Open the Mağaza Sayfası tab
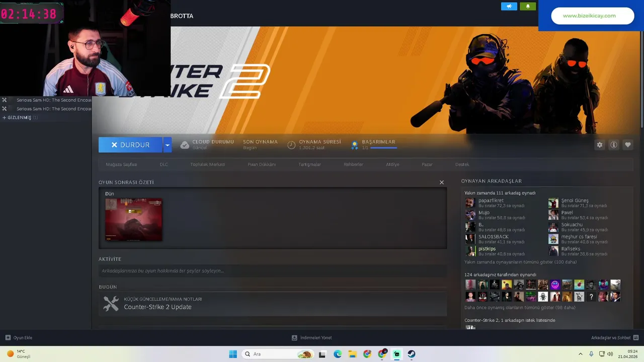Viewport: 644px width, 362px height. click(121, 164)
